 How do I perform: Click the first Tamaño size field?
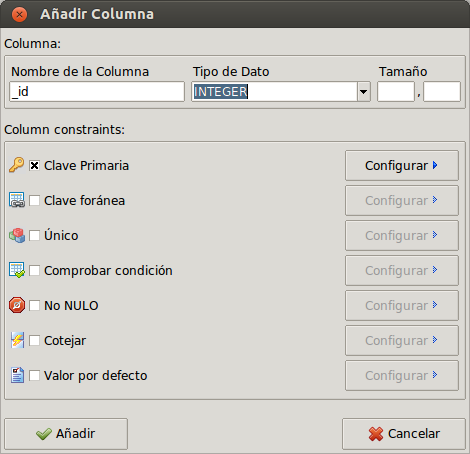click(x=396, y=91)
